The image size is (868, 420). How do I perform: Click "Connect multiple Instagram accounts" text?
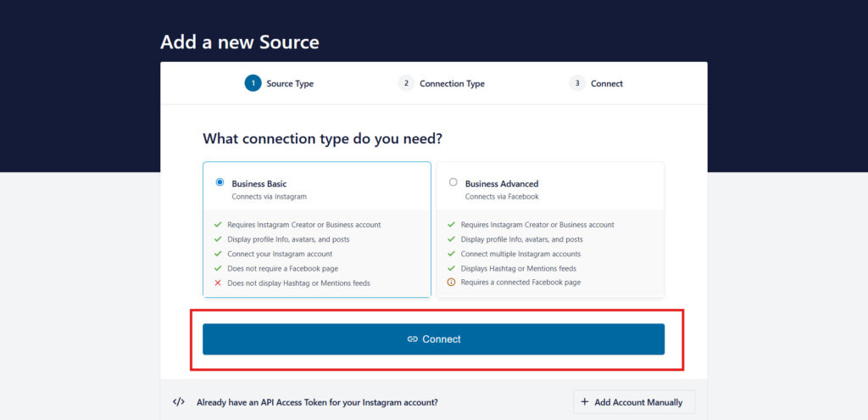coord(520,255)
